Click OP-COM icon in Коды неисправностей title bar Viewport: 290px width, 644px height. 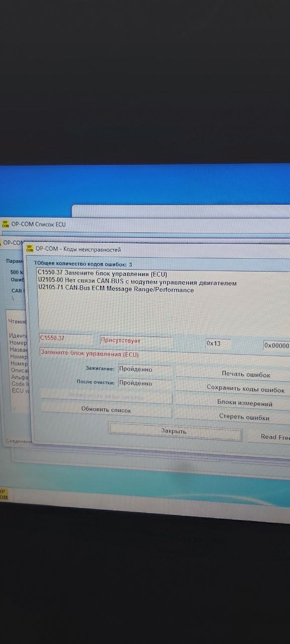pyautogui.click(x=30, y=248)
